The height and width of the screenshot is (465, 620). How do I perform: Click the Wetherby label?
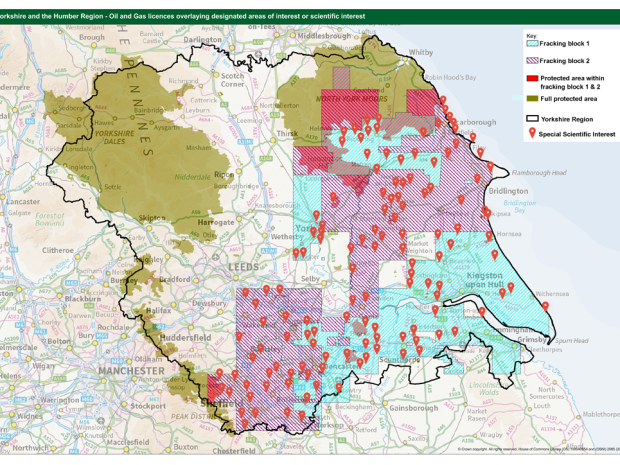pos(285,236)
